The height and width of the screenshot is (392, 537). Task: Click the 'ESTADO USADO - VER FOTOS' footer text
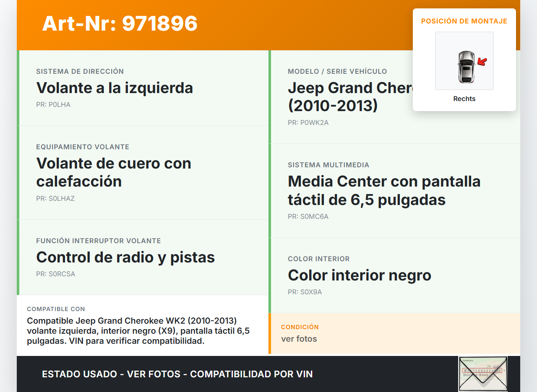click(177, 374)
